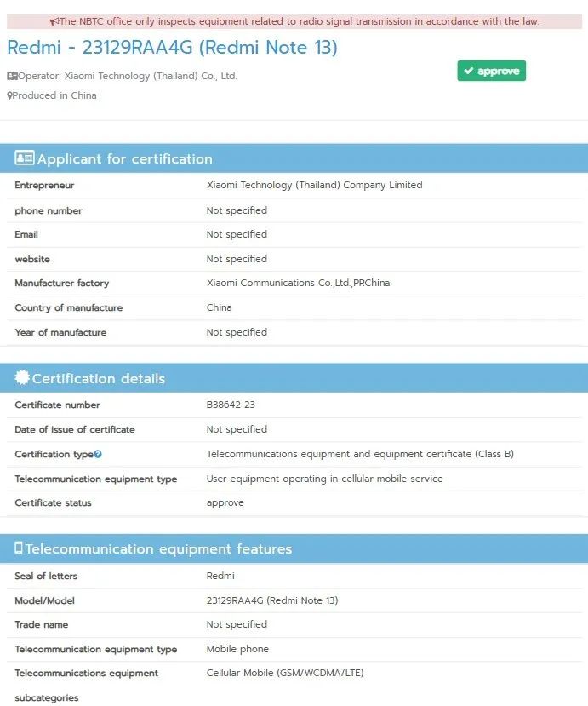
Task: Click the help icon next to Certification type
Action: (x=98, y=454)
